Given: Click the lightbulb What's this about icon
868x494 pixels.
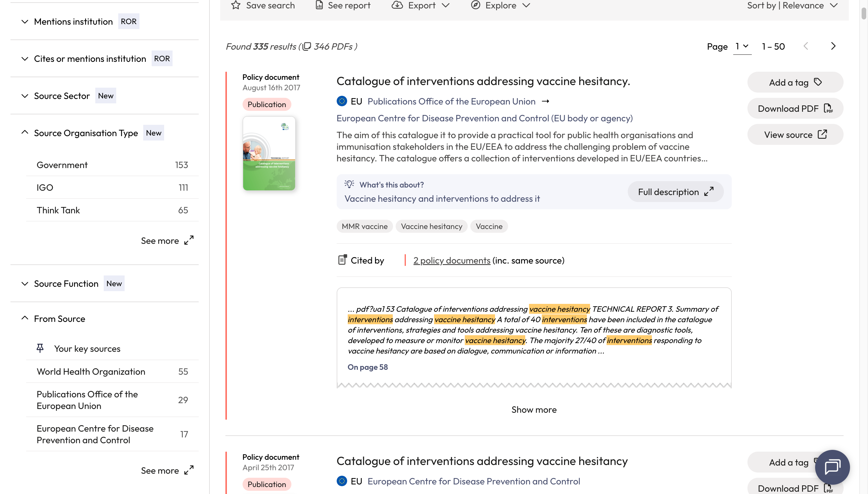Looking at the screenshot, I should point(349,184).
